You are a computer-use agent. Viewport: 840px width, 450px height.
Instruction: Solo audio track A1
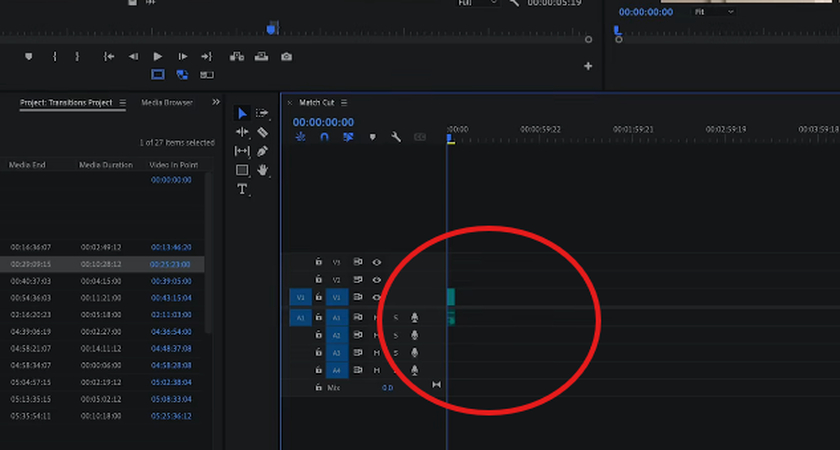tap(396, 318)
